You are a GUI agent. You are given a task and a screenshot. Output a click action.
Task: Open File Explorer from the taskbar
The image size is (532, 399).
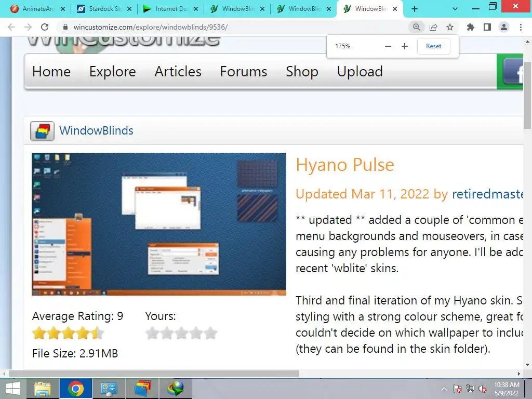[x=43, y=389]
